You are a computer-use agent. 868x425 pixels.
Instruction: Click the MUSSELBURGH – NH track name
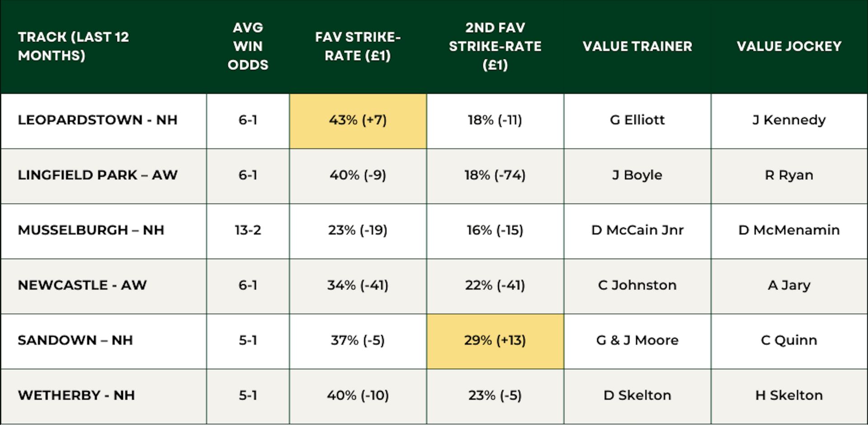point(91,230)
